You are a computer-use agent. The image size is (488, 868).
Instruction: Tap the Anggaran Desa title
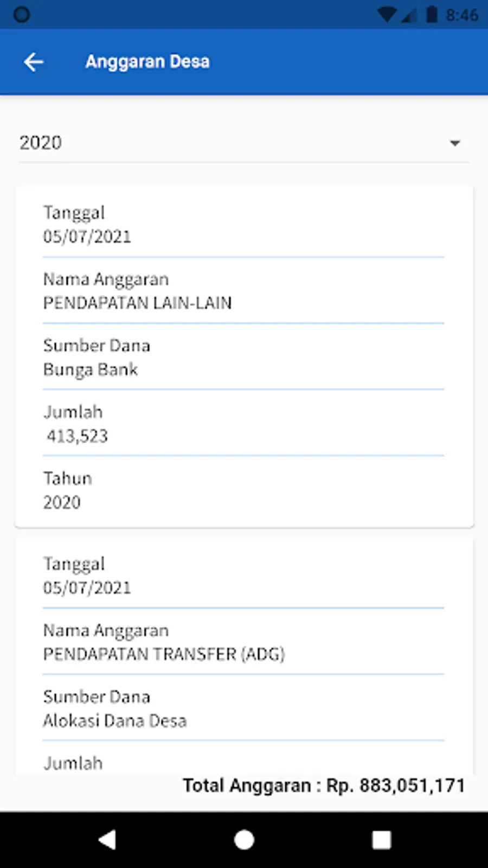147,62
